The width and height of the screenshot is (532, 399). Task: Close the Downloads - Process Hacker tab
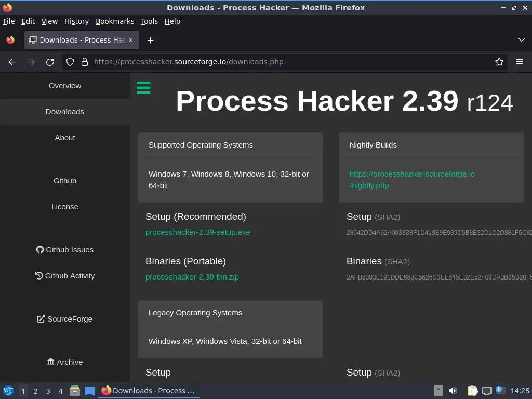131,40
